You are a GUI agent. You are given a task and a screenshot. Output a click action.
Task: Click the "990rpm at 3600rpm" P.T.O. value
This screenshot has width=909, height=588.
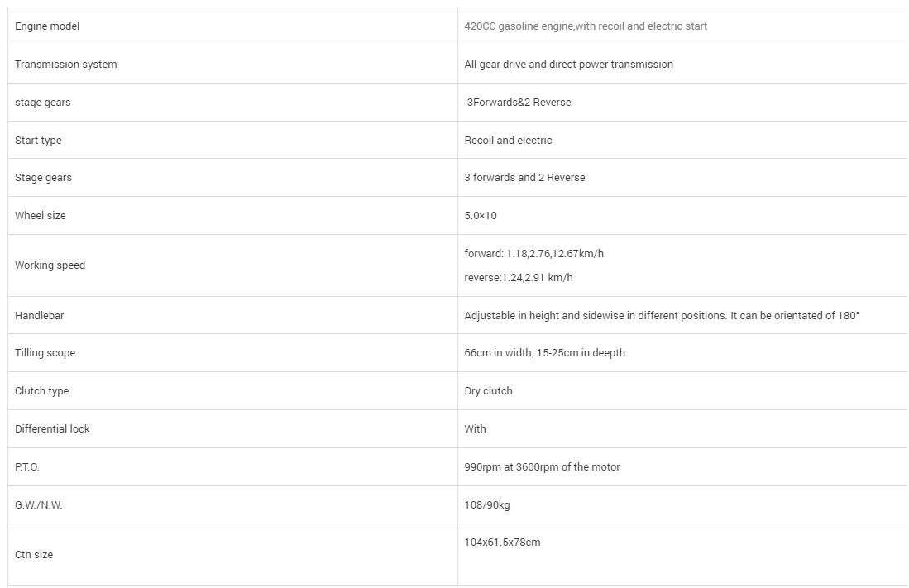coord(542,467)
